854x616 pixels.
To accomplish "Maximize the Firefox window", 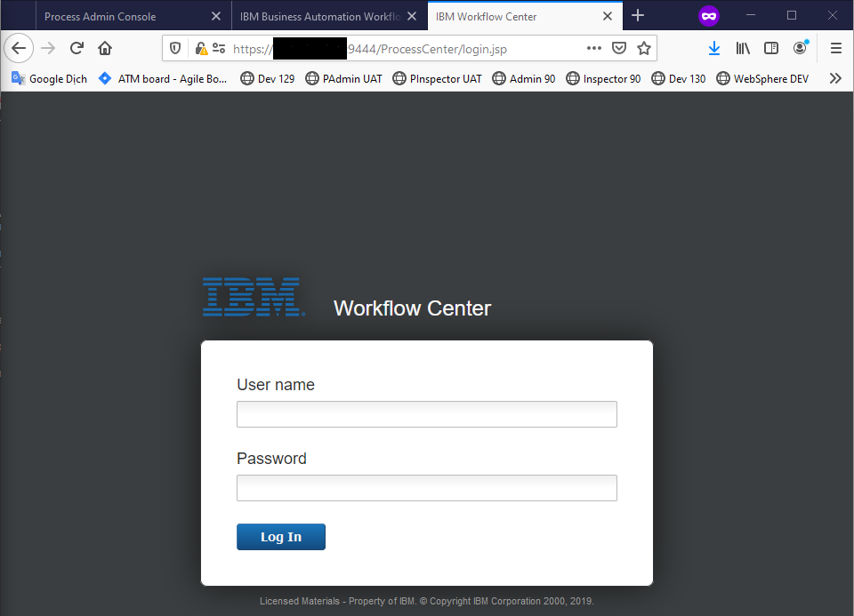I will click(x=792, y=15).
